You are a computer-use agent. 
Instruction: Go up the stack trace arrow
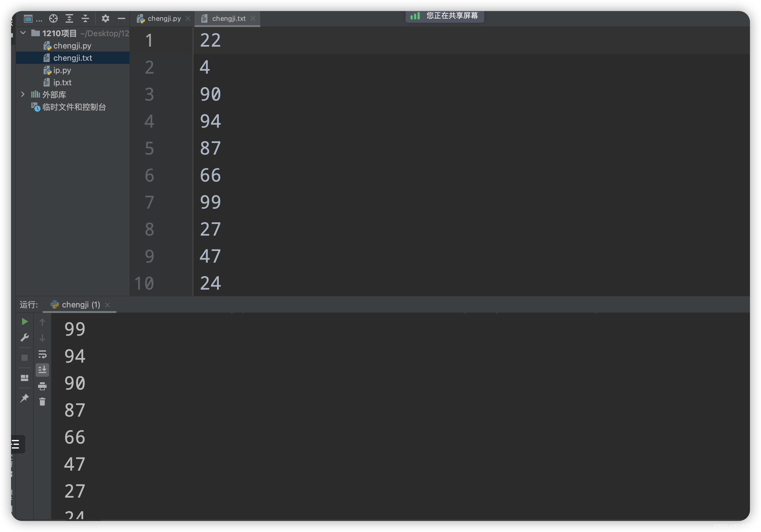pyautogui.click(x=42, y=322)
